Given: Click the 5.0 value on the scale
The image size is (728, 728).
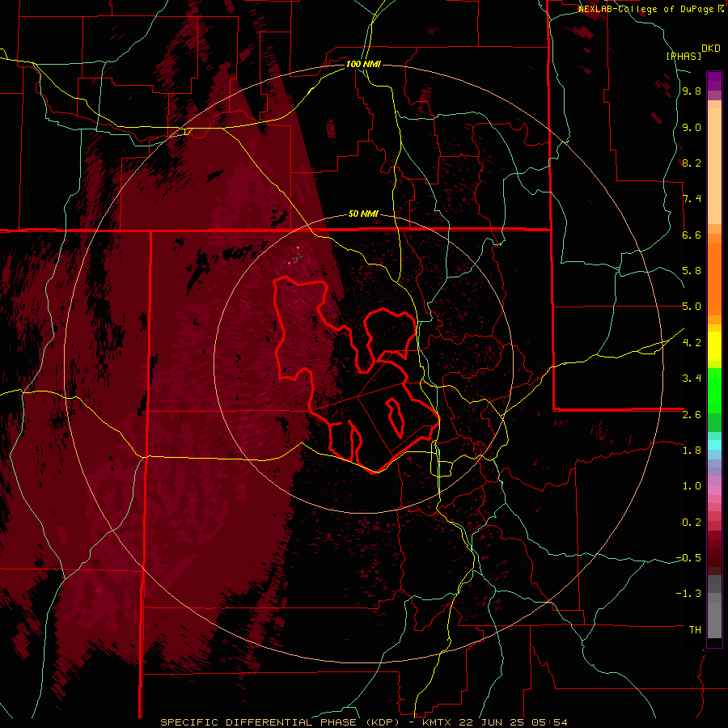Looking at the screenshot, I should click(x=692, y=307).
